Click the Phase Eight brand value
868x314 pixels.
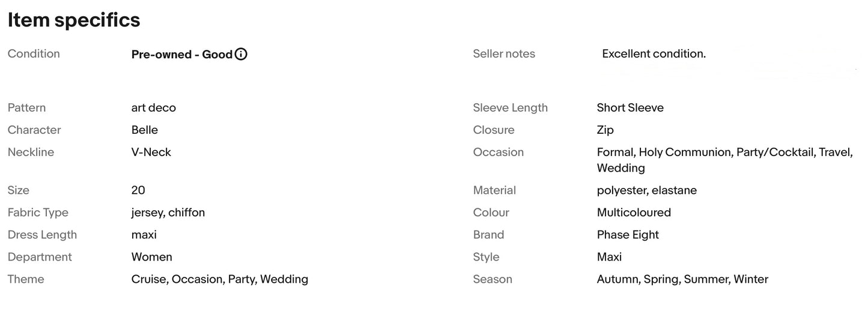pos(628,235)
